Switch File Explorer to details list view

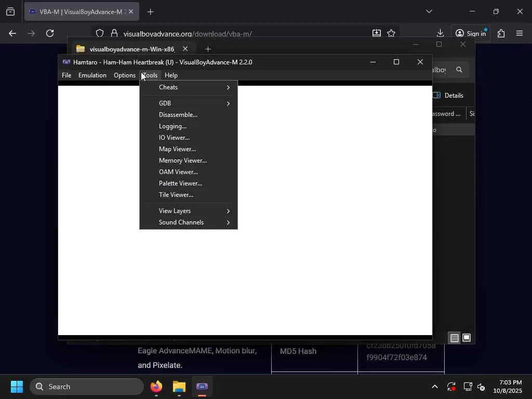tap(454, 338)
